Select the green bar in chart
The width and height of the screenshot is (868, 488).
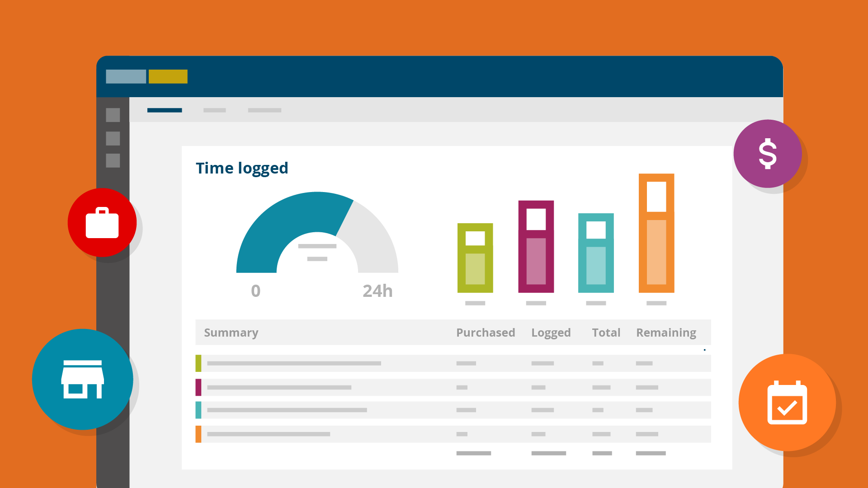coord(475,258)
